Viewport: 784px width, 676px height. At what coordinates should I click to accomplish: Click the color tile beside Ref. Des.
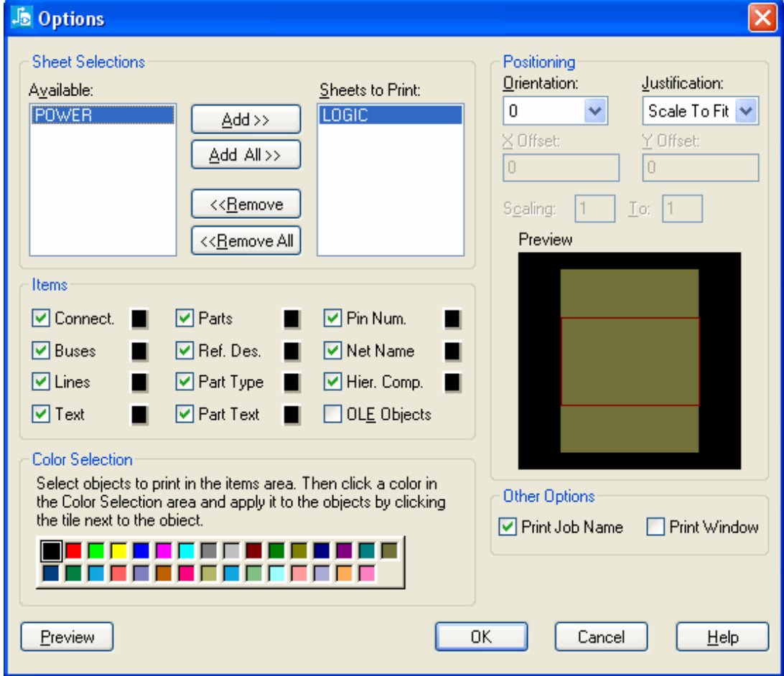pyautogui.click(x=291, y=351)
